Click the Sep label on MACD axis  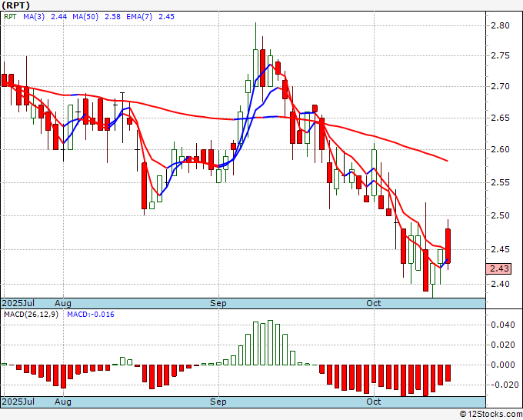pos(218,402)
